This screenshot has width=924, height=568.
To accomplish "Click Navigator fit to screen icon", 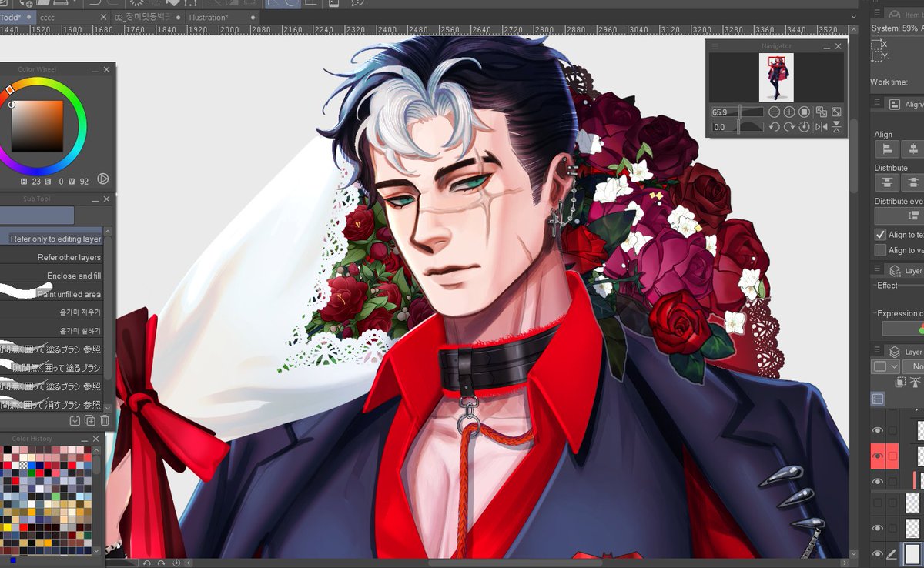I will click(822, 112).
